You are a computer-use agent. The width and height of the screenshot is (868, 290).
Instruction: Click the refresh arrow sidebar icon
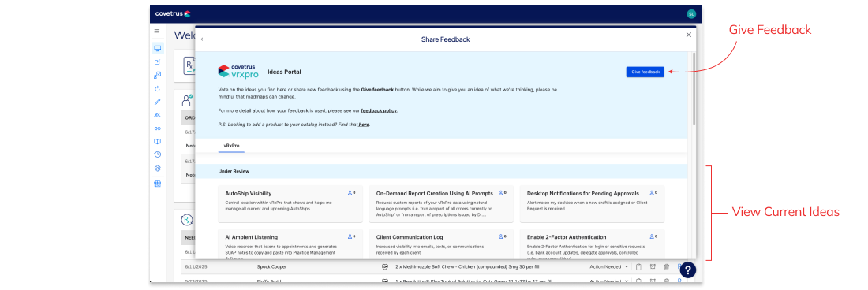[x=157, y=88]
